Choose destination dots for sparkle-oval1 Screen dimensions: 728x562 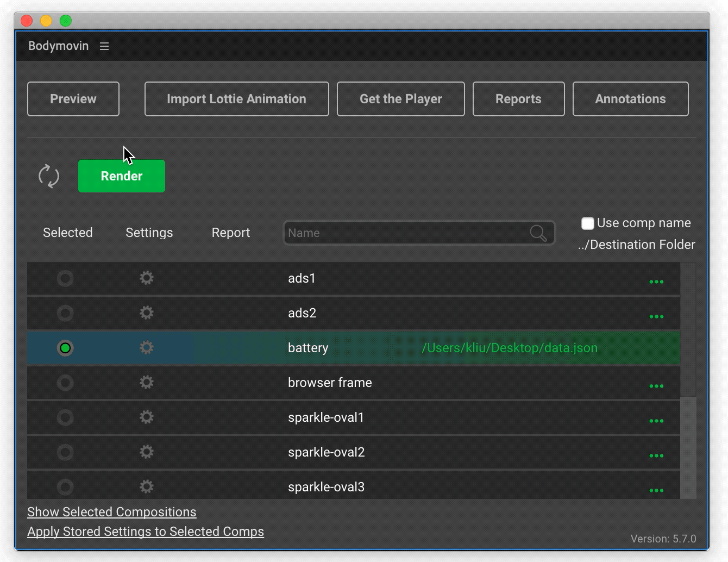pyautogui.click(x=656, y=421)
